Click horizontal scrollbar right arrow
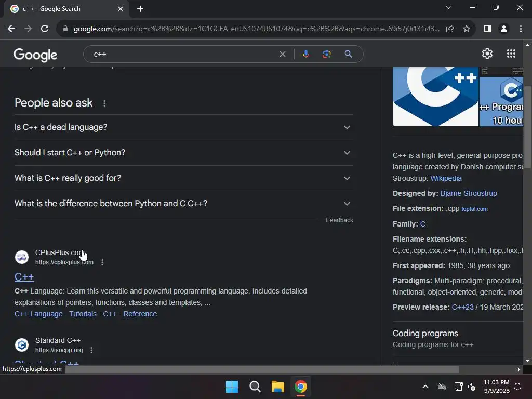The width and height of the screenshot is (532, 399). pos(519,369)
